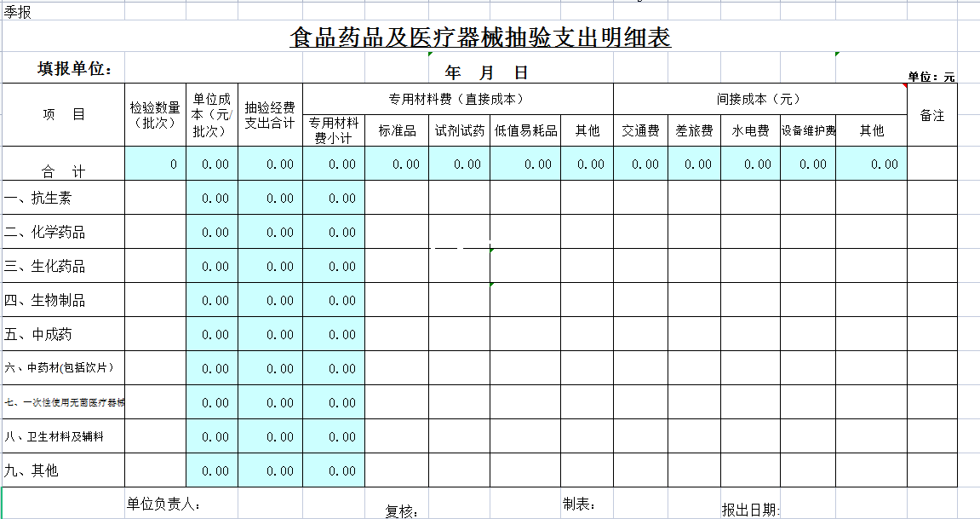The width and height of the screenshot is (980, 519).
Task: Click the 抽验经费支出合计 header cell
Action: tap(270, 114)
